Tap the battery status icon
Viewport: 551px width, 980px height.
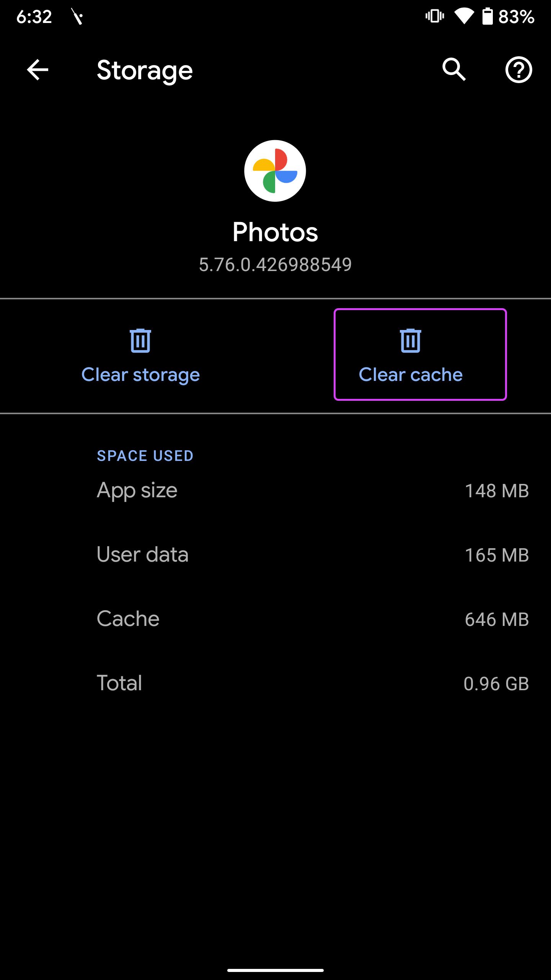click(x=487, y=16)
